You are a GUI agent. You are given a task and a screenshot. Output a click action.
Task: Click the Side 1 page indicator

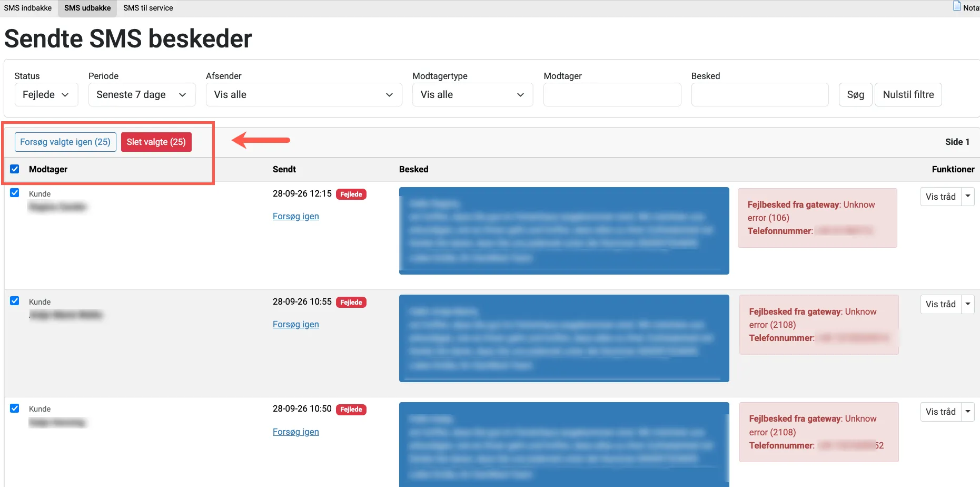point(957,142)
